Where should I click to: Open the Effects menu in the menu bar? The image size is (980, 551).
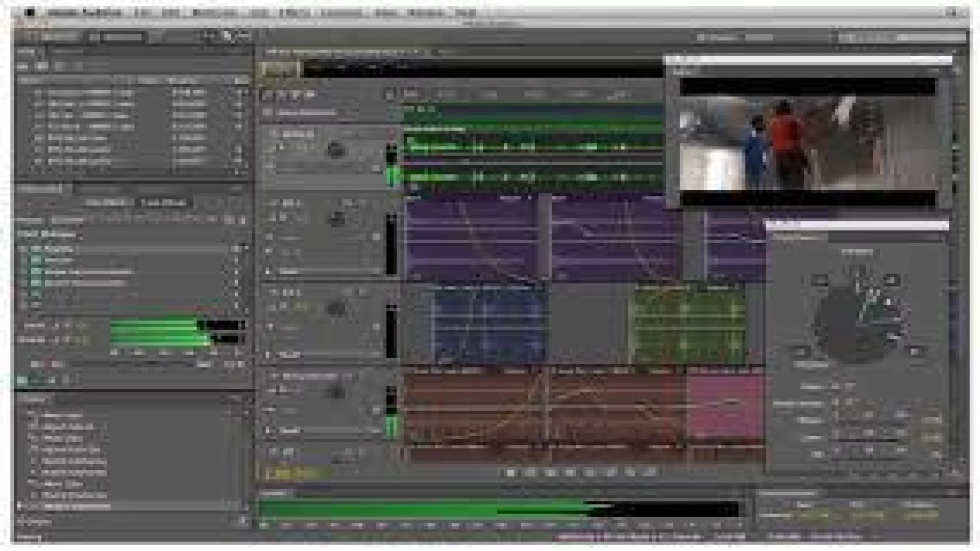(x=295, y=13)
